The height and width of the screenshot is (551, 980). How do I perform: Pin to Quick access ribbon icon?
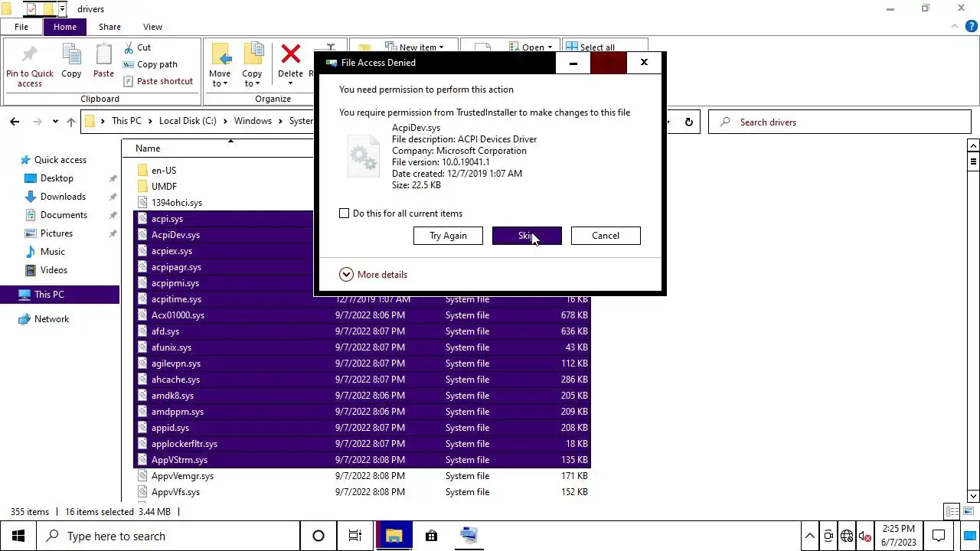30,66
